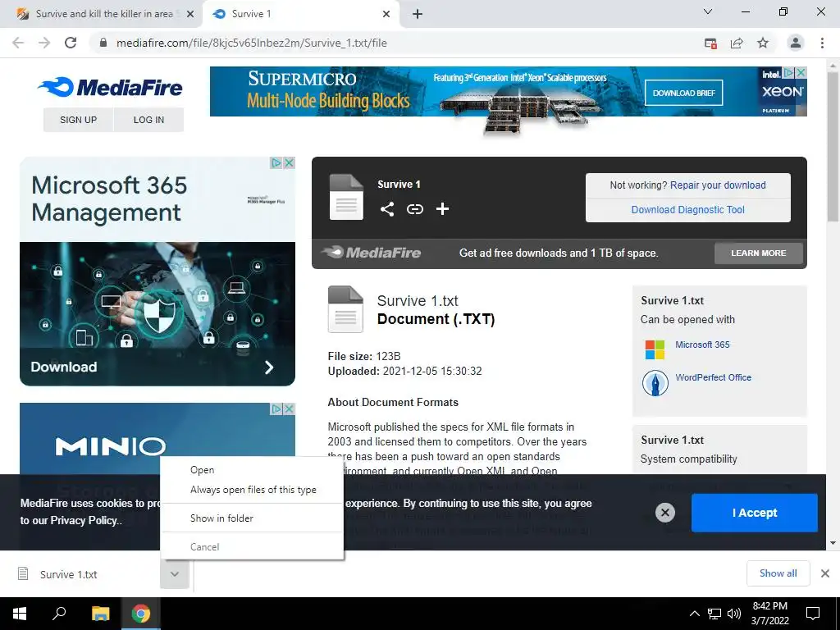Screen dimensions: 840x630
Task: Click the AdChoices icon on MINIO ad
Action: tap(276, 409)
